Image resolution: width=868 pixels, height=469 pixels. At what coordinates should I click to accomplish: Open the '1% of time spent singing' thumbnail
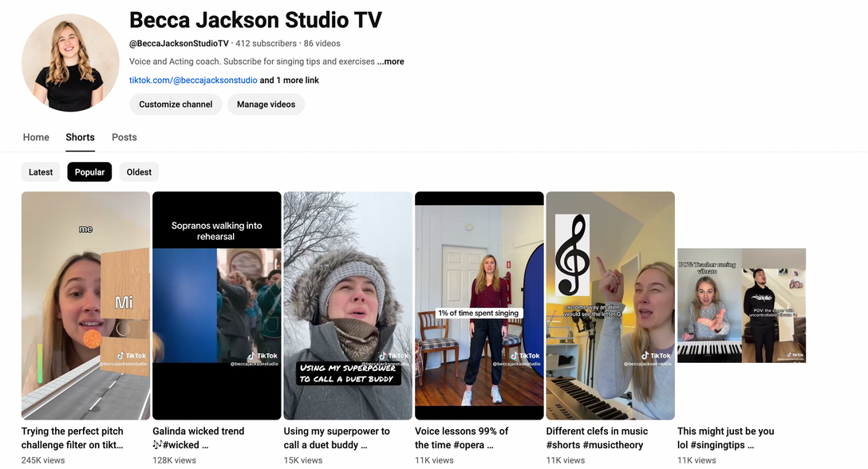tap(479, 305)
